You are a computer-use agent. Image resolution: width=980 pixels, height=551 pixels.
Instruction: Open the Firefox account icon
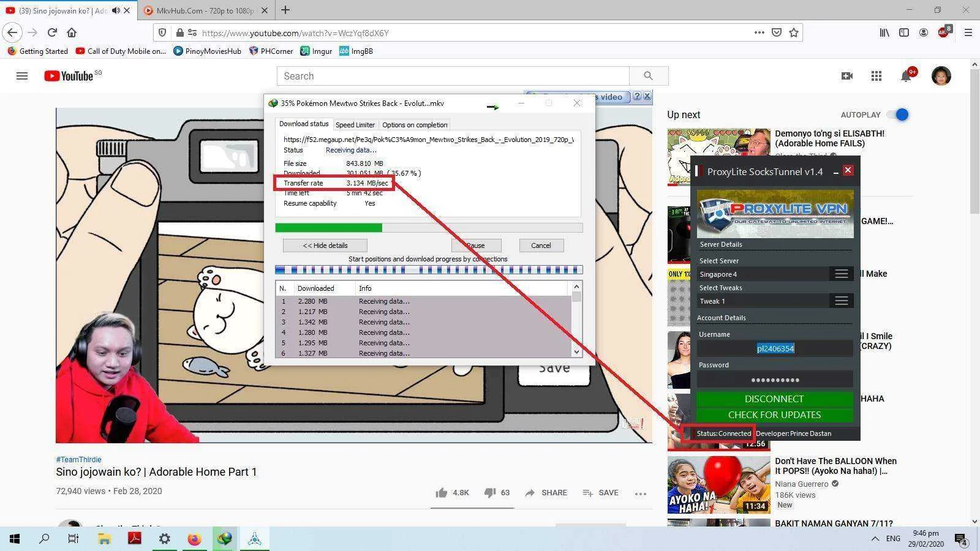(x=924, y=32)
